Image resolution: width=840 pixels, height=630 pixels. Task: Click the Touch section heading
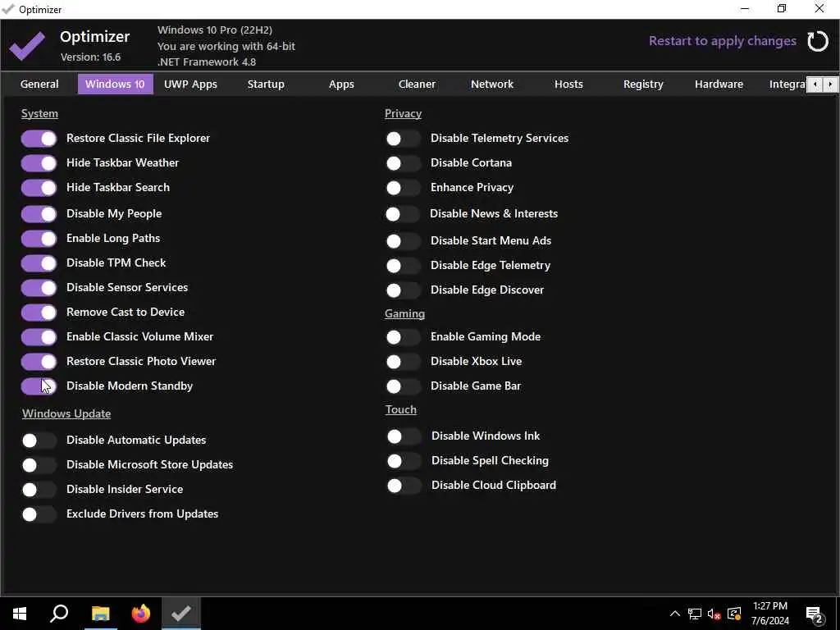tap(400, 410)
